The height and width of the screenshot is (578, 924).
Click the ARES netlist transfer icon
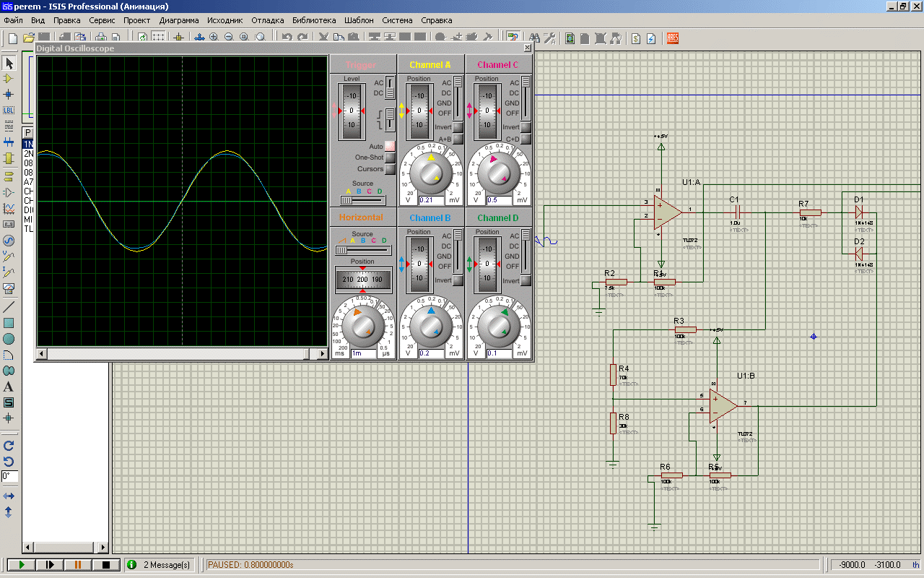[x=672, y=38]
